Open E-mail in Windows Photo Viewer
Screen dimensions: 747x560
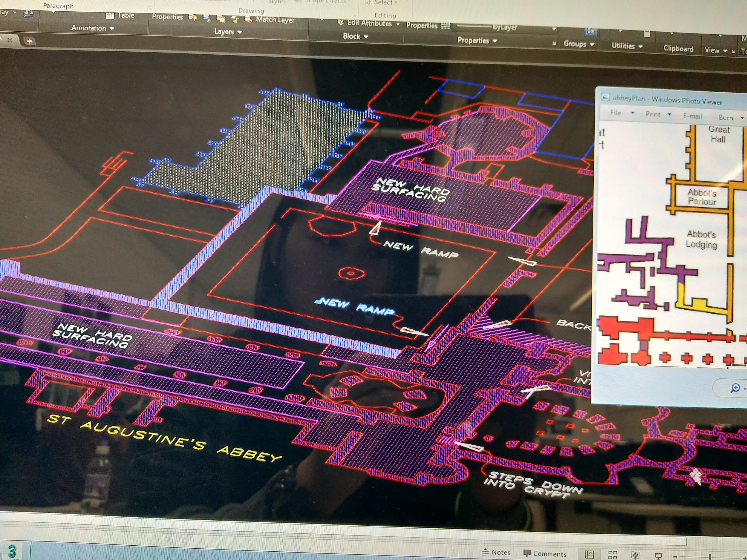coord(692,116)
